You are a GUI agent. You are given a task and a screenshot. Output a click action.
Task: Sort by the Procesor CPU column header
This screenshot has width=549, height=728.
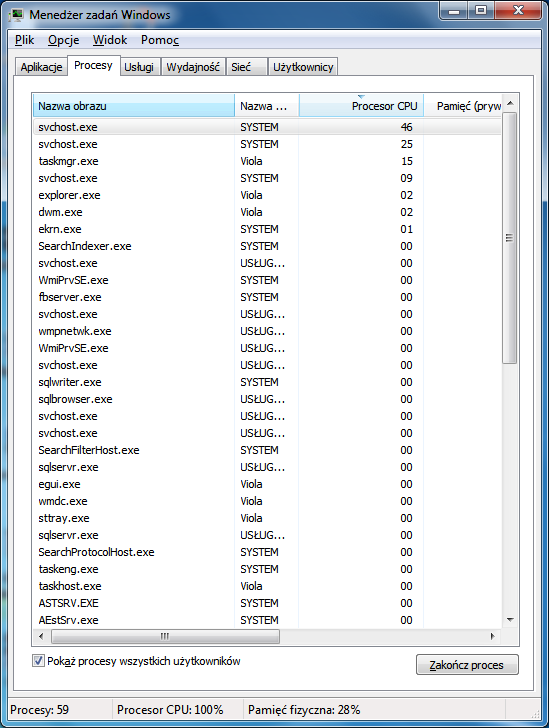tap(361, 106)
